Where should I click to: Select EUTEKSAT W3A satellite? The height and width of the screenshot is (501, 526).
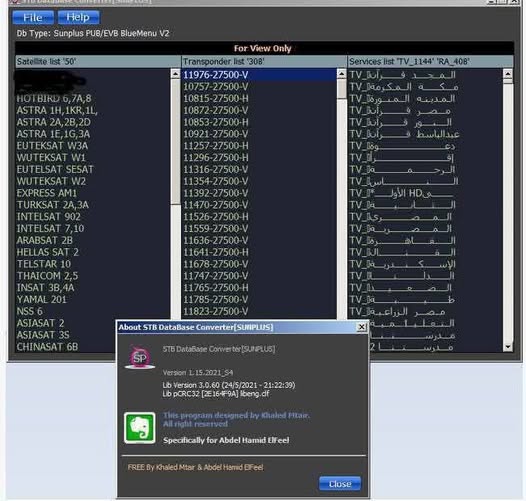point(93,146)
